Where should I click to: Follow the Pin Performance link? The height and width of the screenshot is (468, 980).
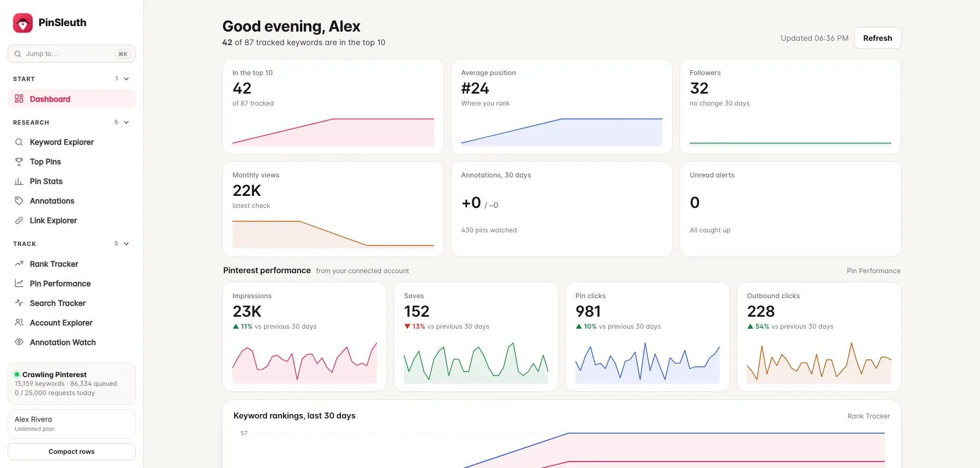(873, 271)
